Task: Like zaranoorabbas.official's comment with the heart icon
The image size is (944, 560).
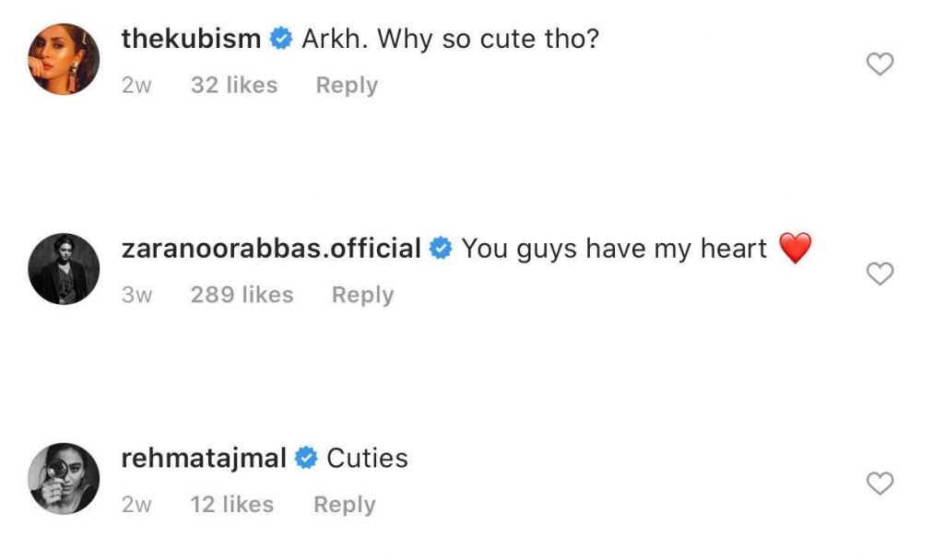Action: (881, 274)
